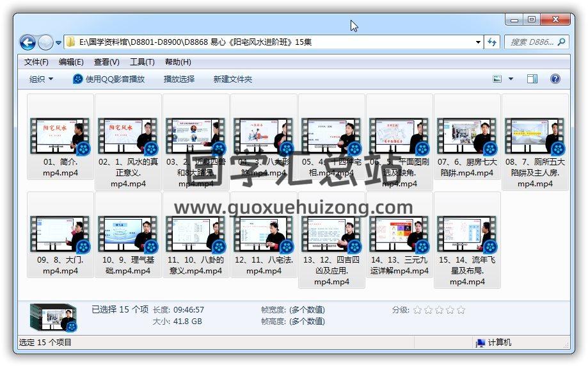Select video 10、9、理气基础
588x367 pixels.
click(x=128, y=235)
